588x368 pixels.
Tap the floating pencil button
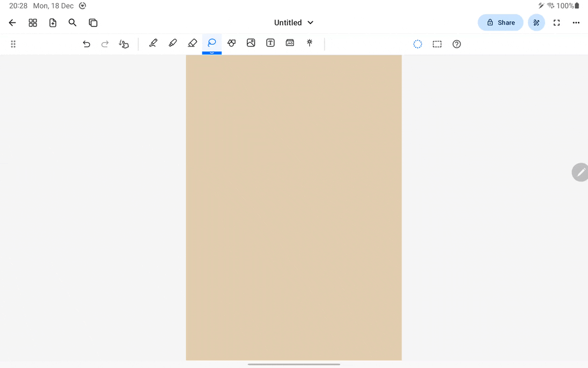coord(580,173)
